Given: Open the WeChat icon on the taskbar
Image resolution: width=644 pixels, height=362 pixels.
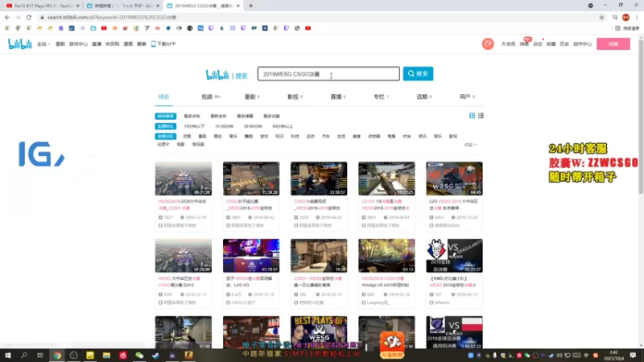Looking at the screenshot, I should tap(139, 356).
